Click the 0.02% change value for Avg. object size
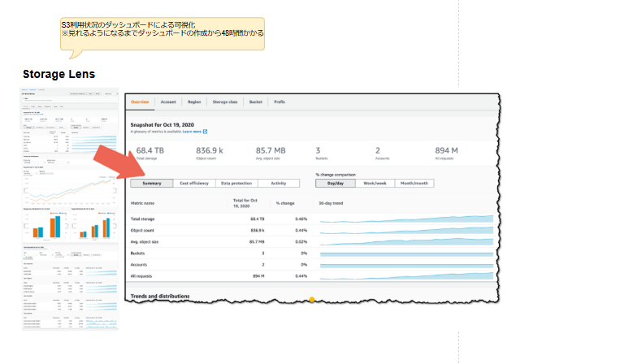 pyautogui.click(x=301, y=242)
